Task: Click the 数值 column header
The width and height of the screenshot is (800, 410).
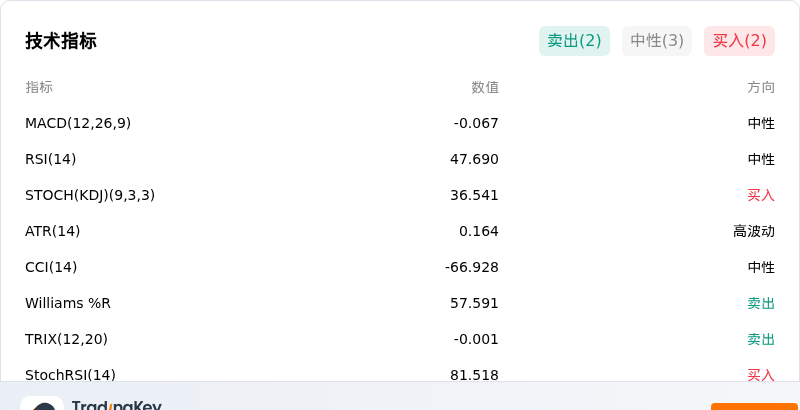Action: tap(485, 88)
